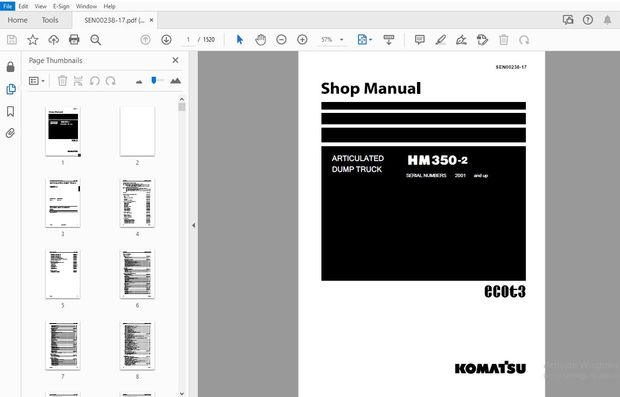
Task: Open the sign document tool
Action: click(x=461, y=40)
